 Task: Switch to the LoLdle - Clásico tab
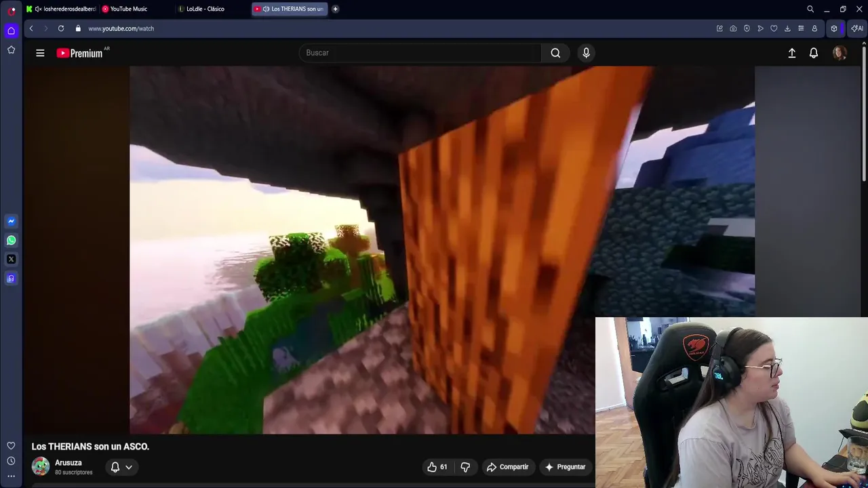(x=205, y=9)
